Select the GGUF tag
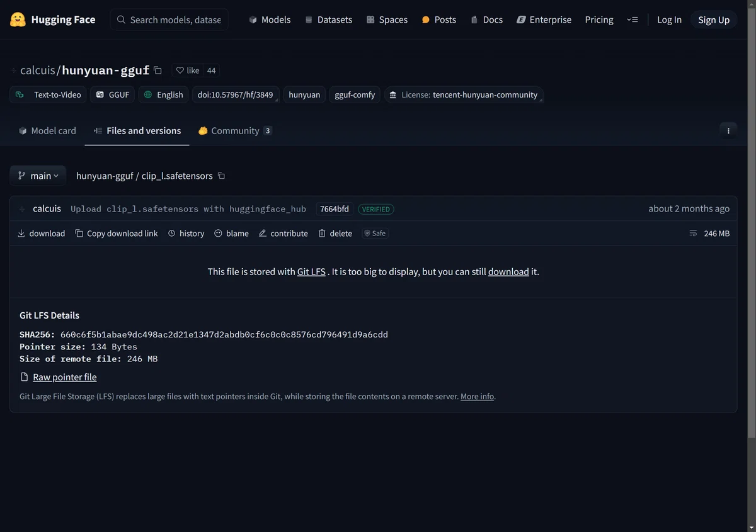The image size is (756, 532). pos(113,94)
